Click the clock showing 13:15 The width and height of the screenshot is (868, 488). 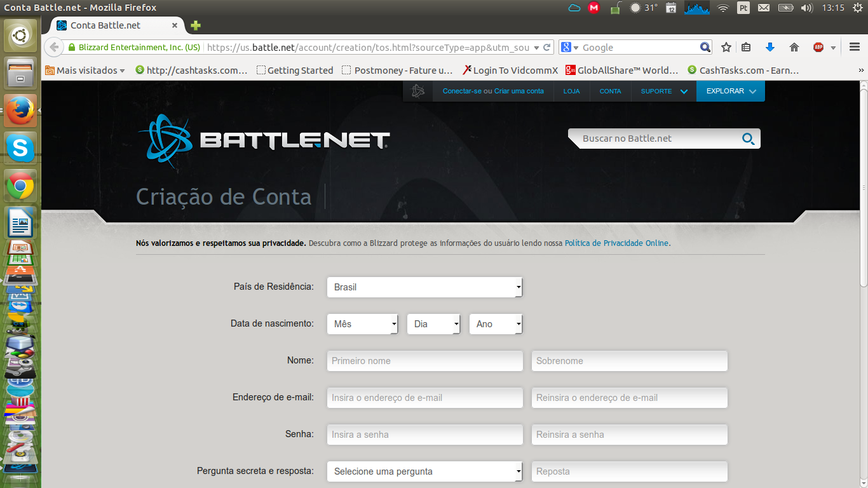pos(833,8)
